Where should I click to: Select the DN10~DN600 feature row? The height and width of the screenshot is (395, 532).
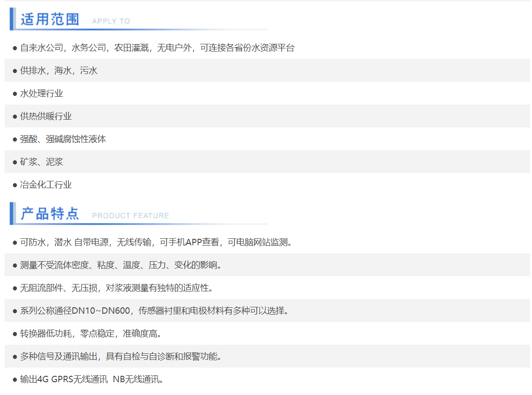pyautogui.click(x=154, y=311)
